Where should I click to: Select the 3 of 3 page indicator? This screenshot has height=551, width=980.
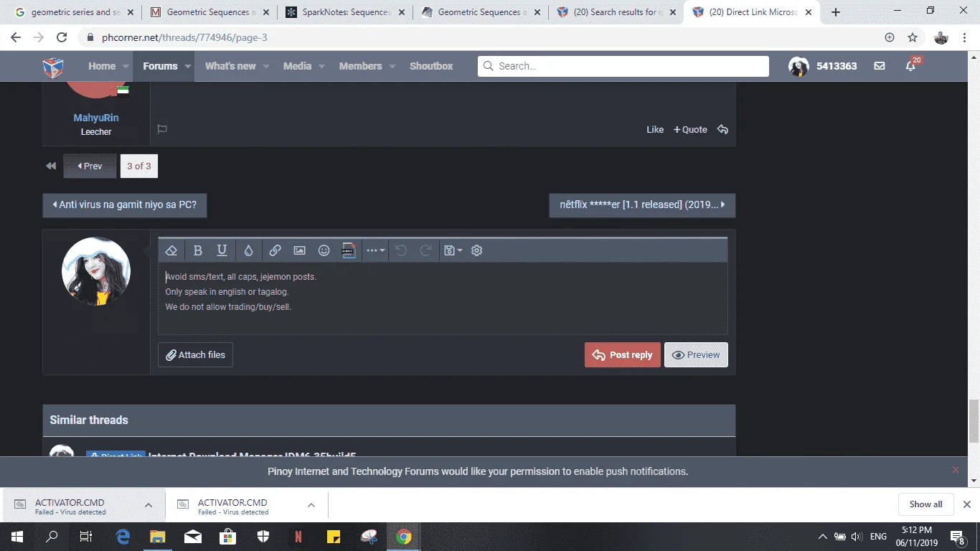(139, 166)
